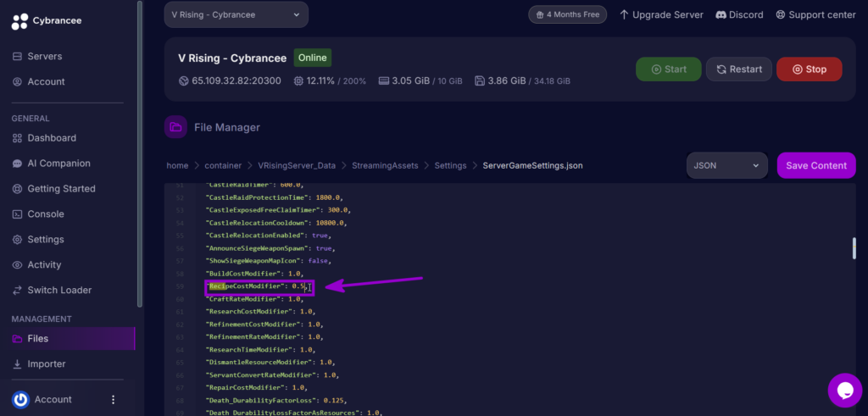Click the Servers icon in sidebar
Image resolution: width=868 pixels, height=416 pixels.
tap(17, 57)
